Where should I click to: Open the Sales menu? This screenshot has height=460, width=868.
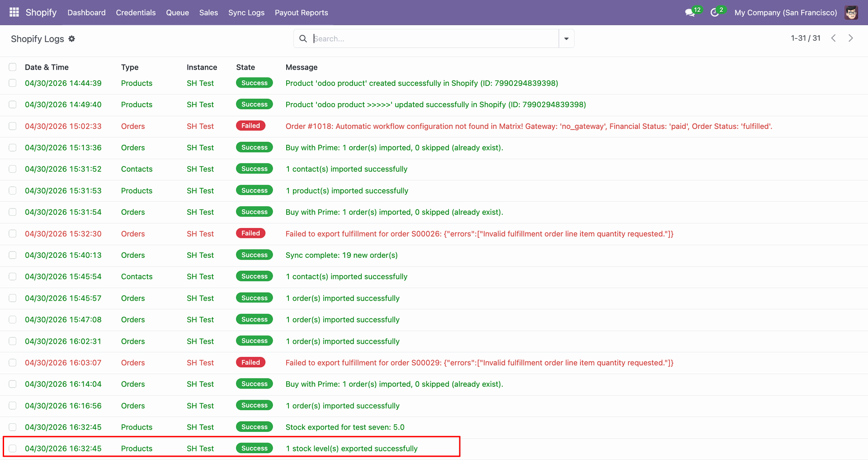[208, 13]
